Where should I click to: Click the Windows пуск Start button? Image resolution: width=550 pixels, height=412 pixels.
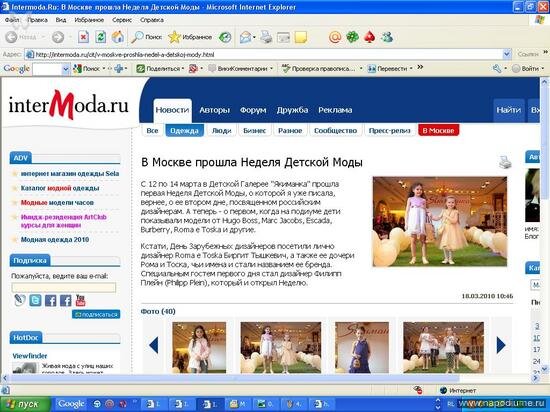[25, 404]
